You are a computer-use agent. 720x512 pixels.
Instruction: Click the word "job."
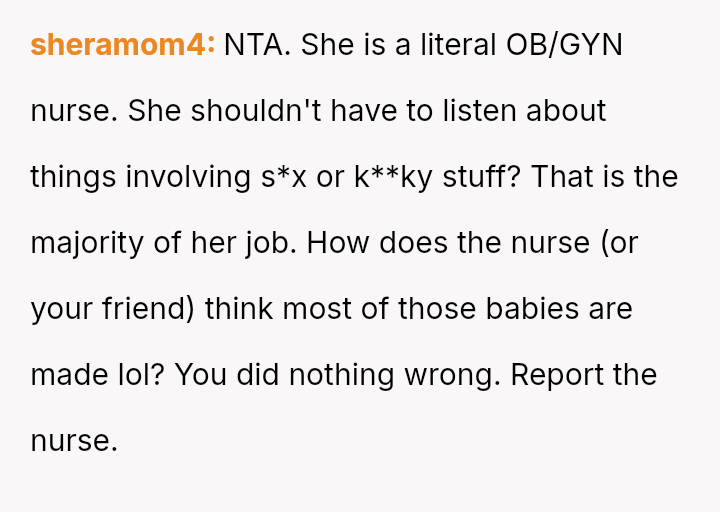[269, 243]
